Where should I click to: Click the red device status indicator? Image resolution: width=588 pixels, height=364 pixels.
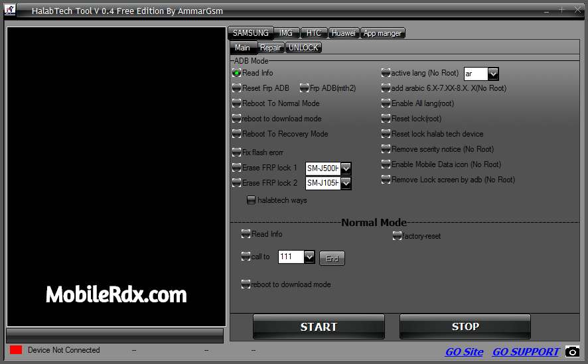tap(16, 350)
